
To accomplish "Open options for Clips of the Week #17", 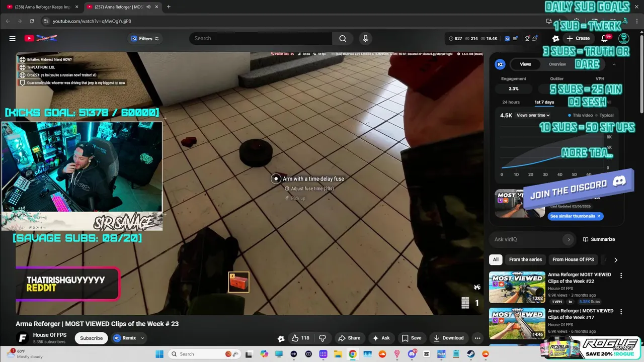I will pyautogui.click(x=621, y=312).
